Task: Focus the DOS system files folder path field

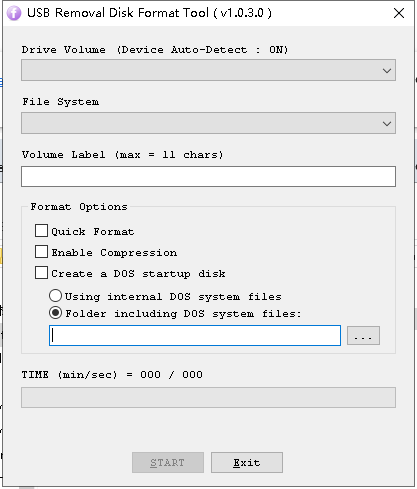Action: point(195,335)
